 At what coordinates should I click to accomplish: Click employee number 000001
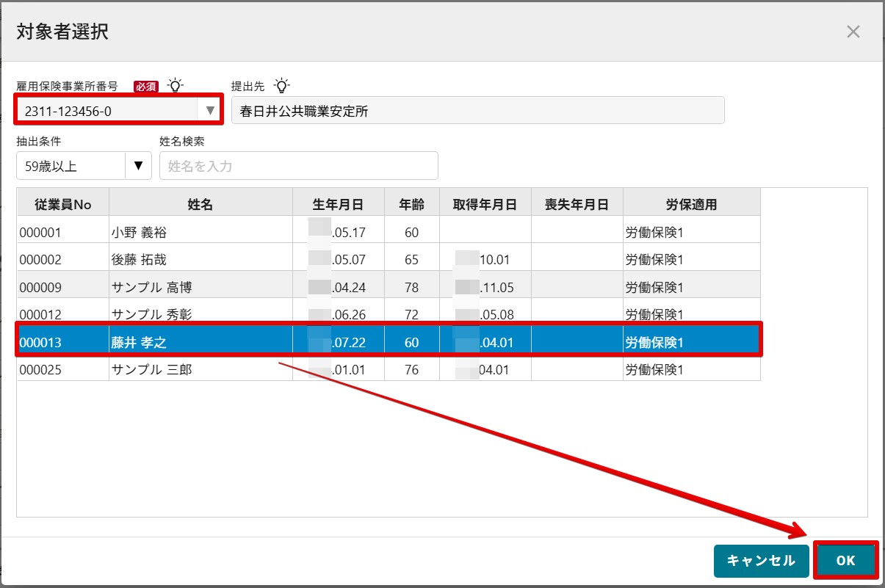[x=40, y=233]
